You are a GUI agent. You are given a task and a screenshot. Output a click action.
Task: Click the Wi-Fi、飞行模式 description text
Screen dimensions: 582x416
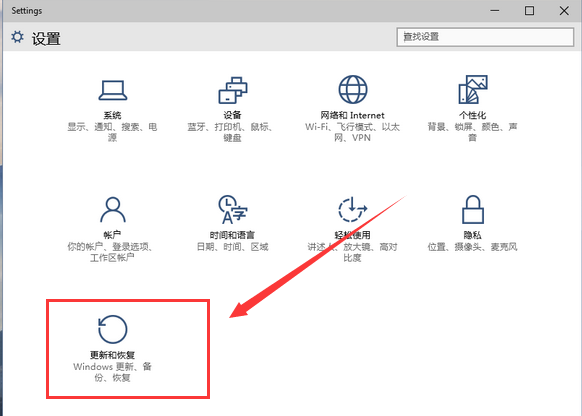[x=353, y=132]
